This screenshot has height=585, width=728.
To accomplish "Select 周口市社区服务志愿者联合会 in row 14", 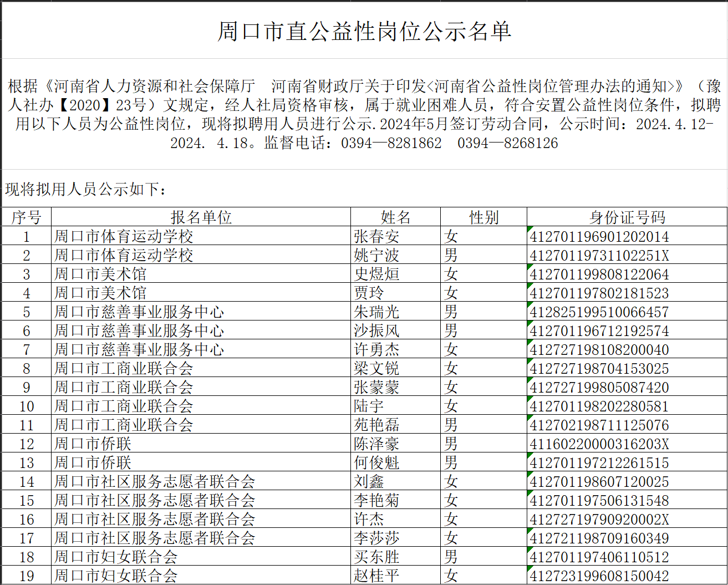I will (155, 482).
